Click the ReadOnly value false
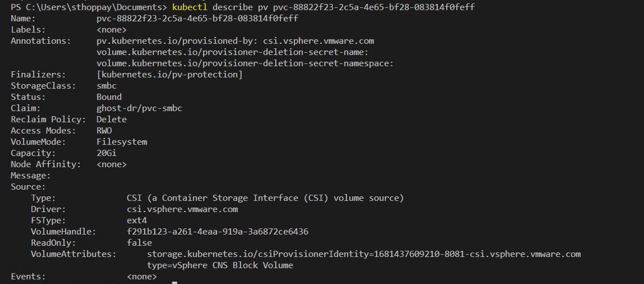Image resolution: width=644 pixels, height=284 pixels. [x=139, y=243]
